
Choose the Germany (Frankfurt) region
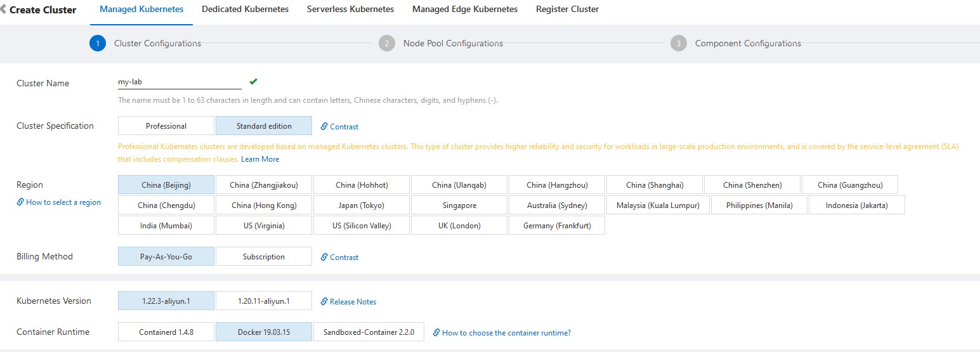(x=557, y=225)
